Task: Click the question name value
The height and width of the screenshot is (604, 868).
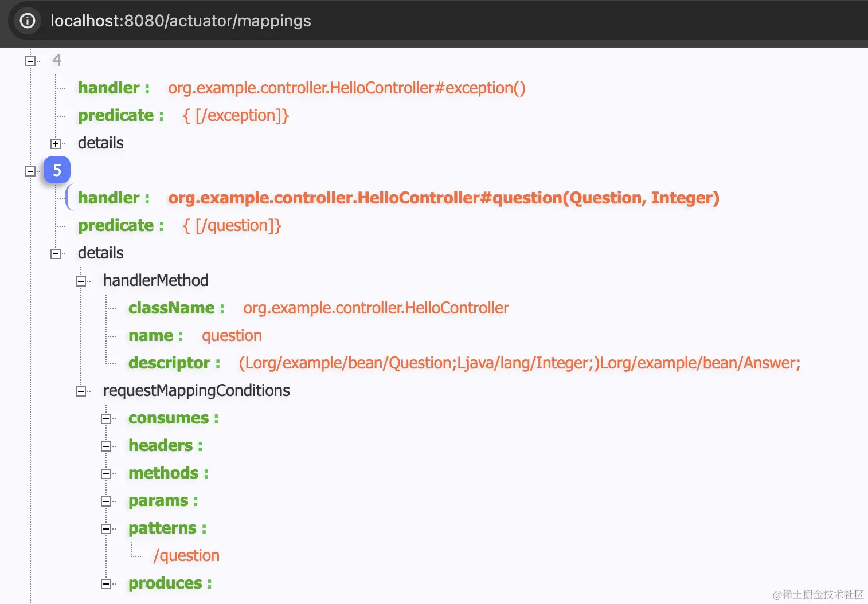Action: [232, 335]
